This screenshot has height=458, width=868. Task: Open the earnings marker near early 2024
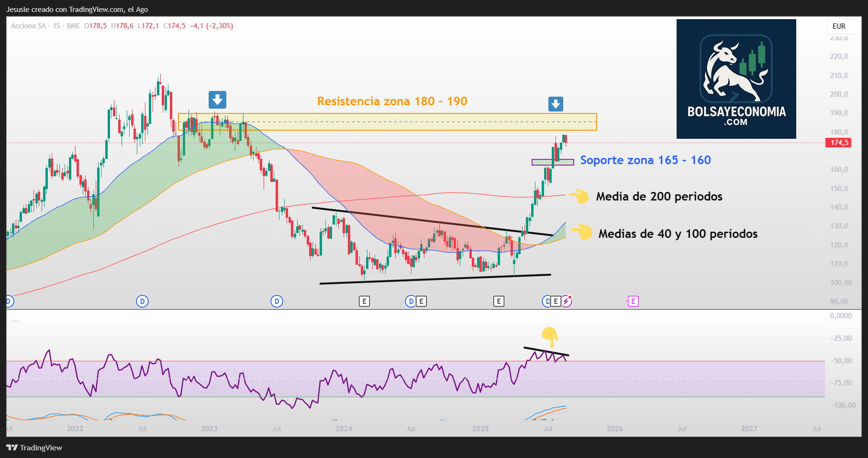click(364, 301)
